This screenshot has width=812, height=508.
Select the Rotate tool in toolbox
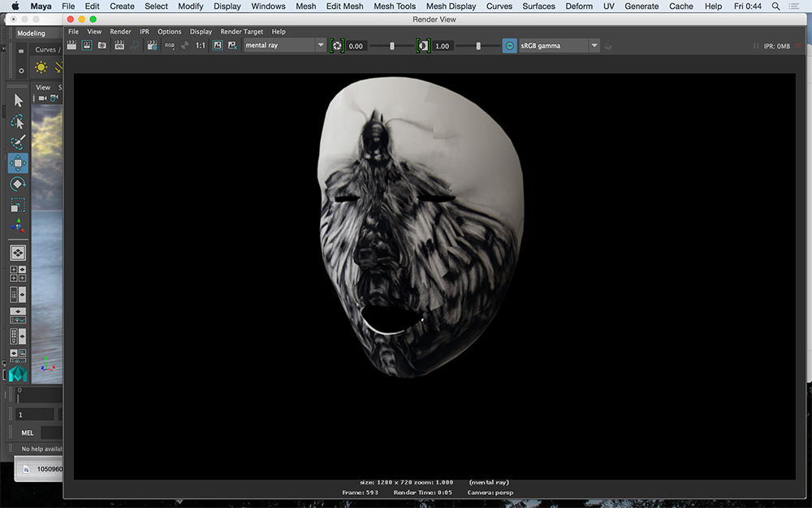(x=18, y=185)
